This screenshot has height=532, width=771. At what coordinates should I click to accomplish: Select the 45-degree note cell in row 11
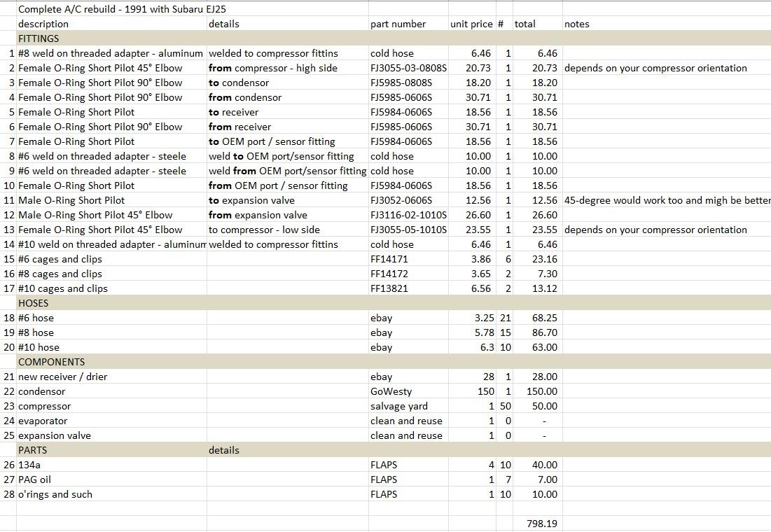(x=665, y=200)
